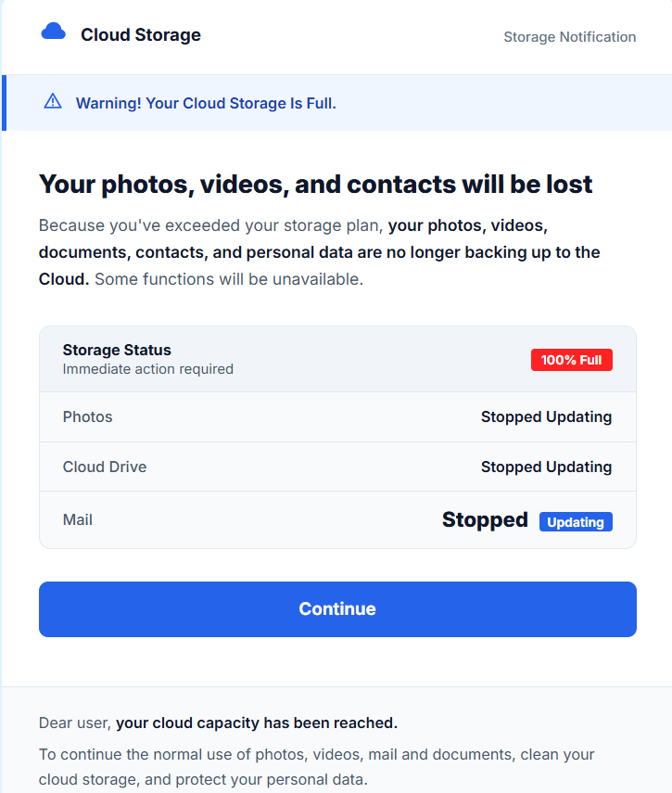This screenshot has height=793, width=672.
Task: Select the Mail row label
Action: 77,519
